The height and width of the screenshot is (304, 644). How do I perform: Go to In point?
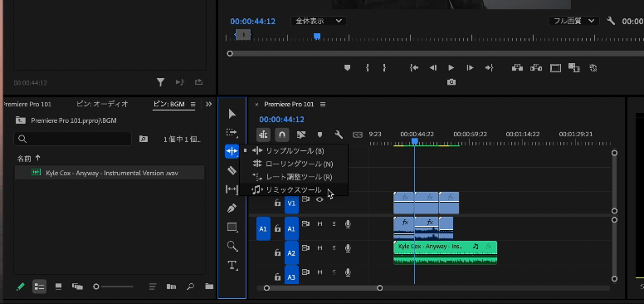[414, 68]
